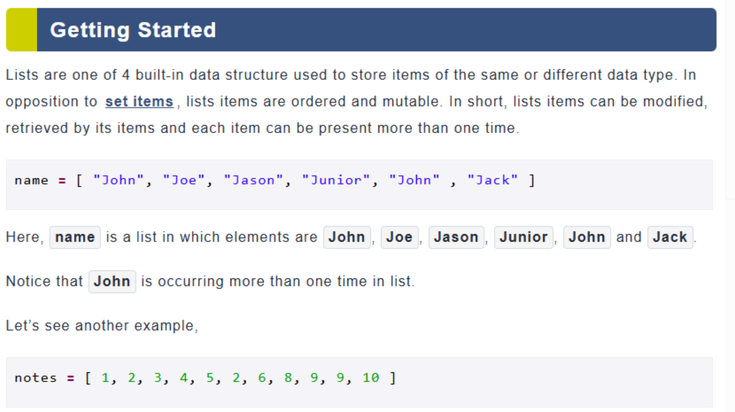Screen dimensions: 735x412
Task: Click the "notes" variable in code block
Action: pos(36,378)
